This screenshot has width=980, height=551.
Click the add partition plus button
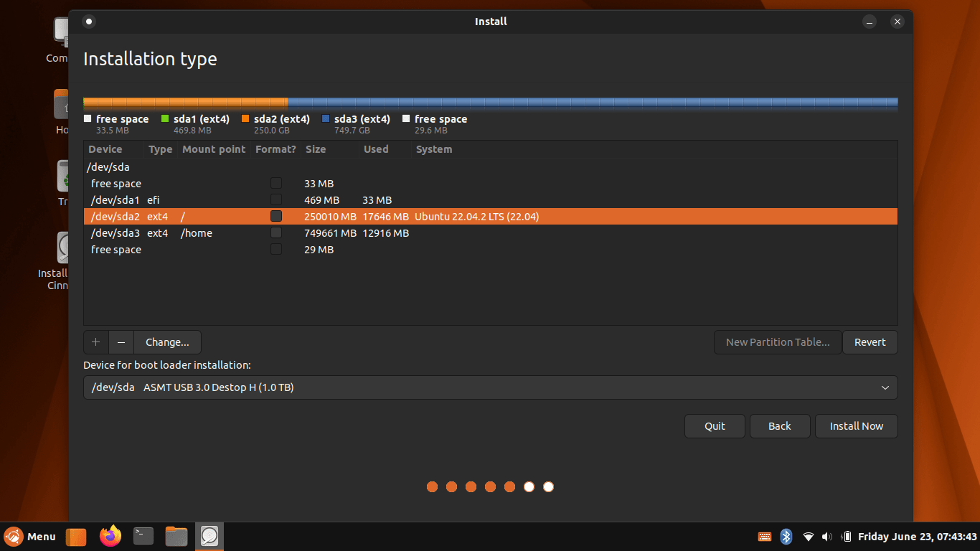click(x=96, y=342)
